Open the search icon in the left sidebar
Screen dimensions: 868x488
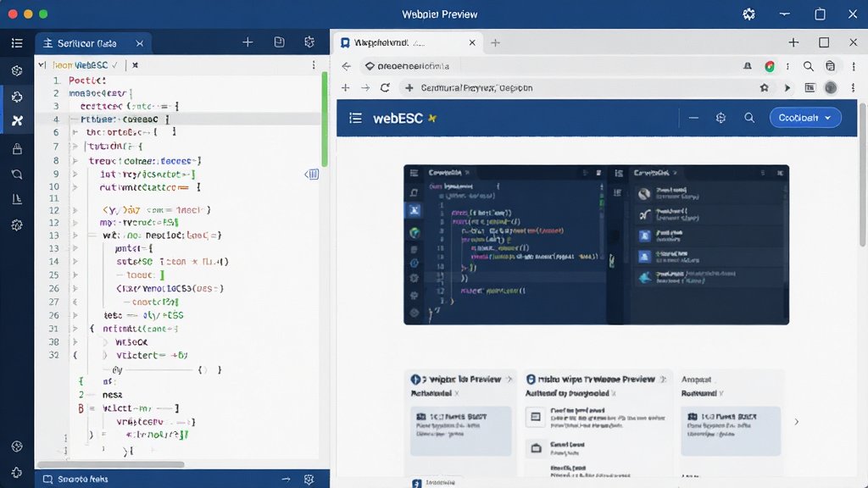pyautogui.click(x=17, y=175)
